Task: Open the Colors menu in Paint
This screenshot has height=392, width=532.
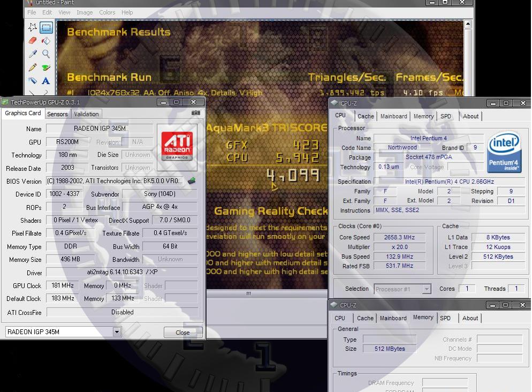Action: [x=107, y=12]
